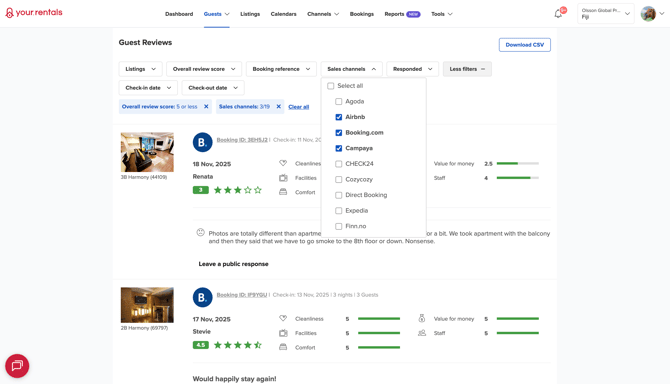This screenshot has height=384, width=670.
Task: Click the green 4.5 score badge
Action: (200, 345)
